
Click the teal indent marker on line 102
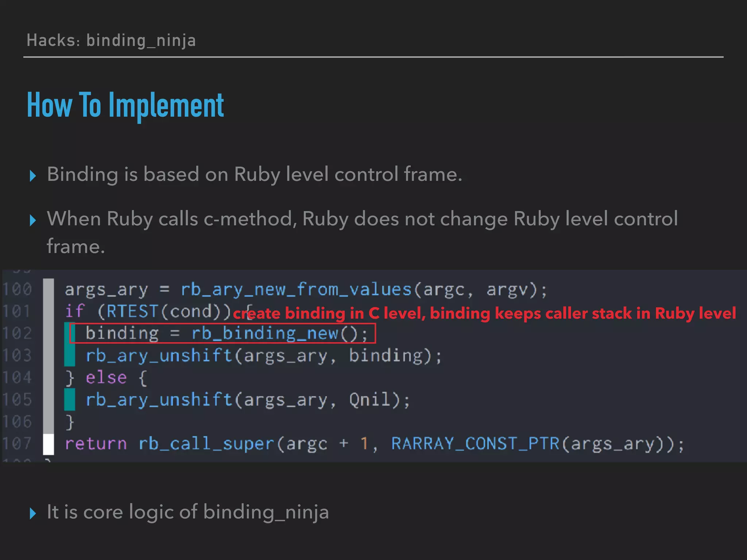(x=67, y=333)
